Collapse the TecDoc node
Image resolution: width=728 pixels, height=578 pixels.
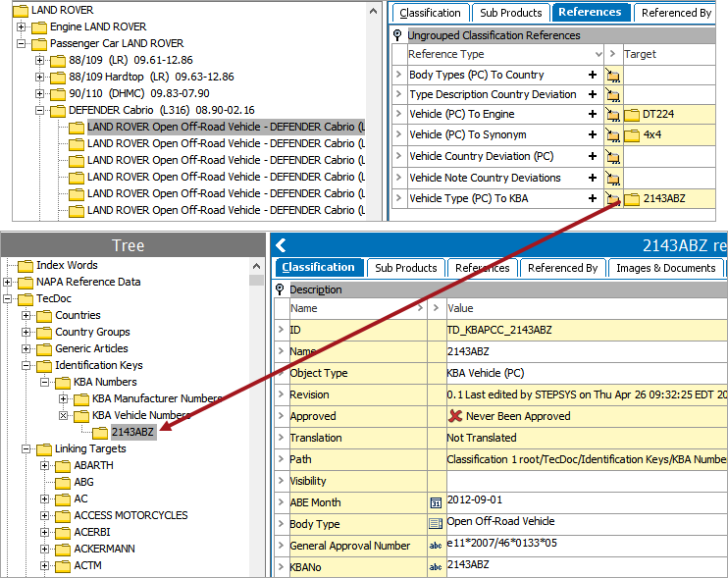tap(8, 298)
